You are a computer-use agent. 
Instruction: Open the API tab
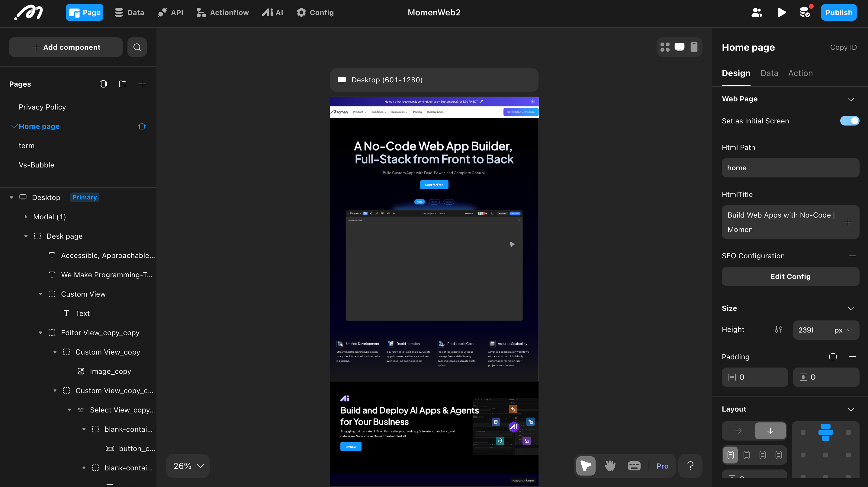click(x=170, y=12)
